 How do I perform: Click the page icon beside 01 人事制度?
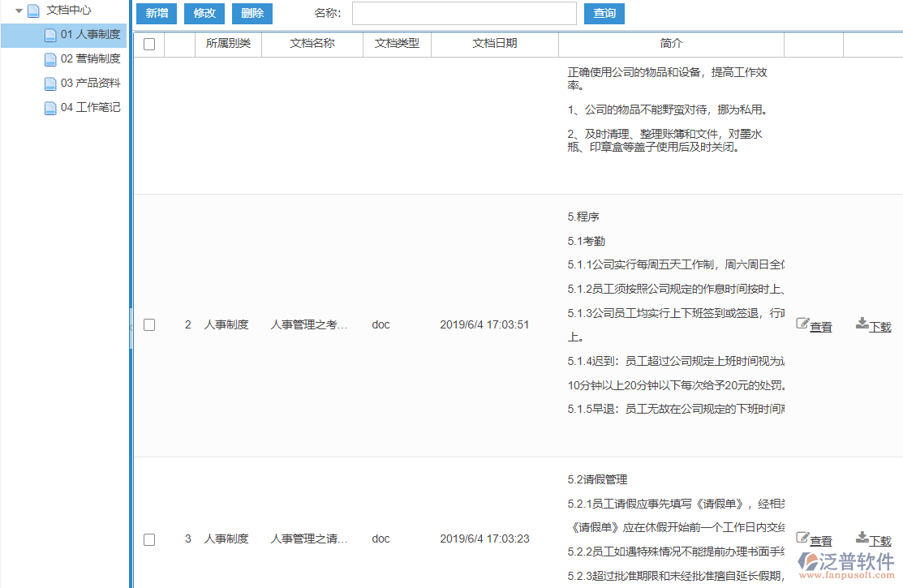click(49, 34)
